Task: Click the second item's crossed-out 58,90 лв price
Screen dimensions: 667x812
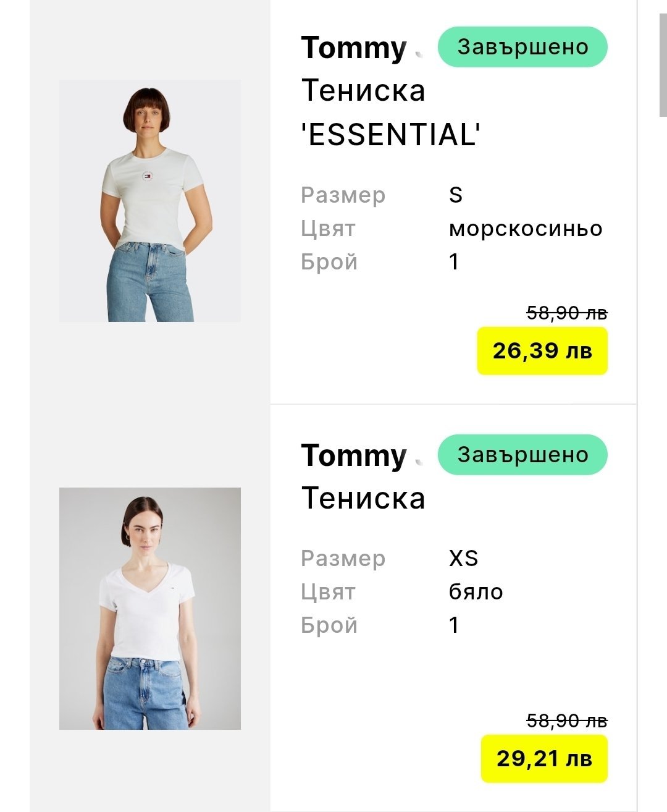Action: coord(567,721)
